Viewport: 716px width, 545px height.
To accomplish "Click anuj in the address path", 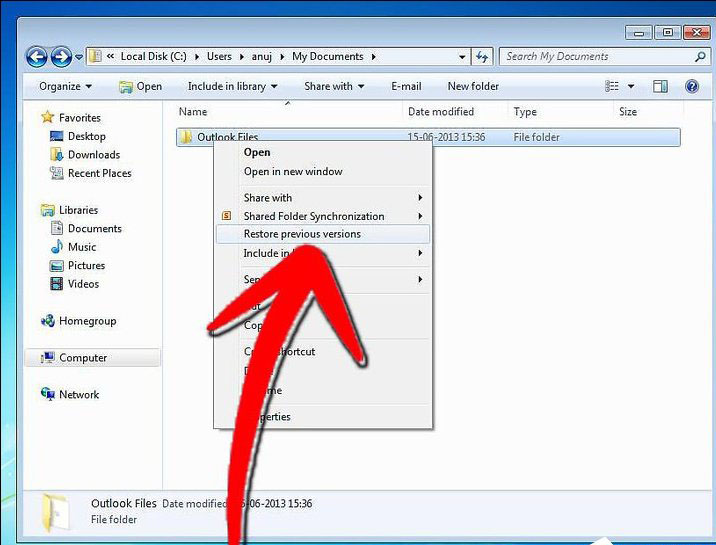I will click(x=262, y=57).
